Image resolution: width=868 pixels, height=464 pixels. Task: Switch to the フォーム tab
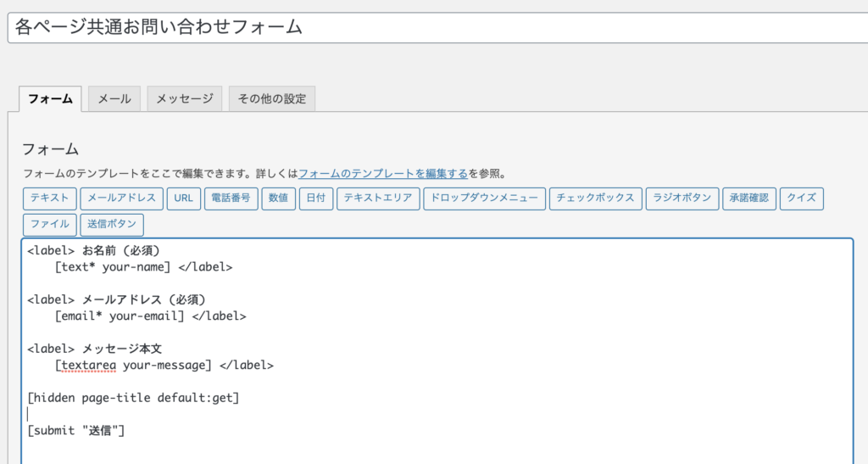coord(50,98)
